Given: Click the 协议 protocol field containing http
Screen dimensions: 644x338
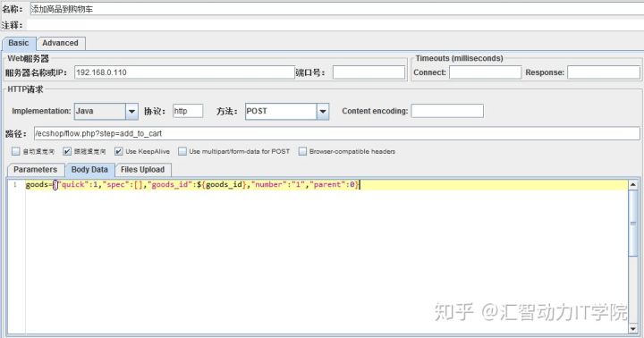Looking at the screenshot, I should click(x=188, y=111).
